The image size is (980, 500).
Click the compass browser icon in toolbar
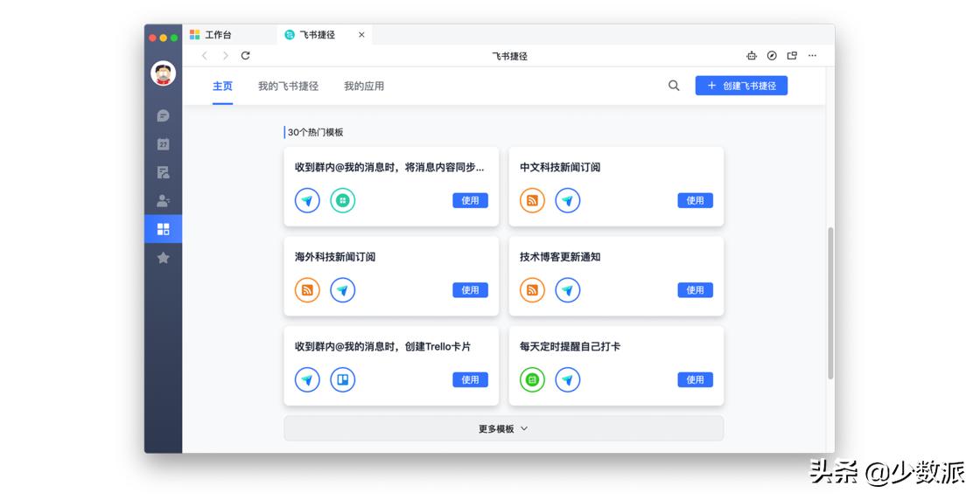772,56
